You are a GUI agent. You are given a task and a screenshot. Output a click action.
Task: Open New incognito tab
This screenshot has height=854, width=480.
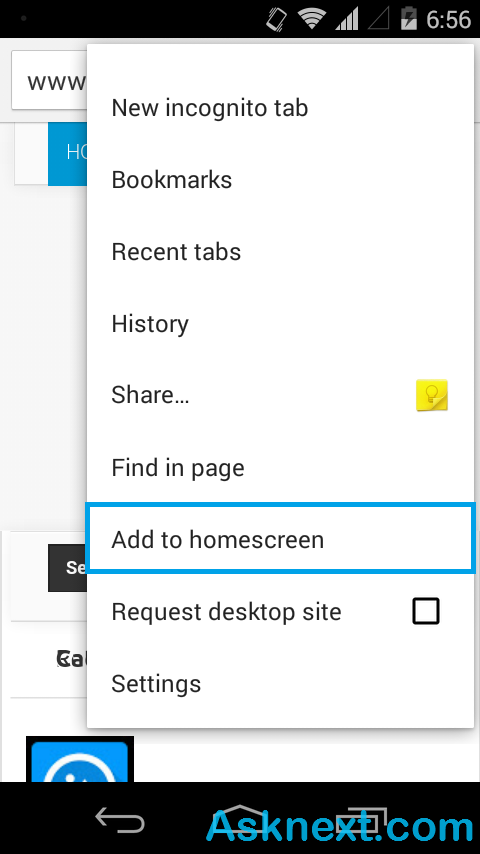[281, 108]
